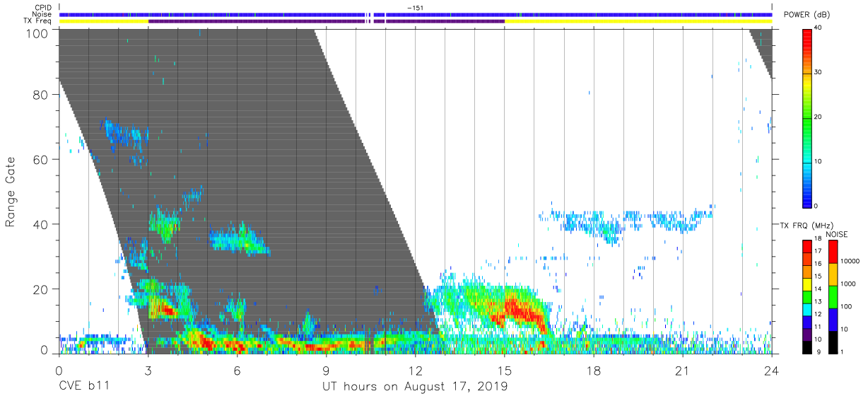Viewport: 868px width, 401px height.
Task: Click the black band of NOISE color bar
Action: click(833, 342)
